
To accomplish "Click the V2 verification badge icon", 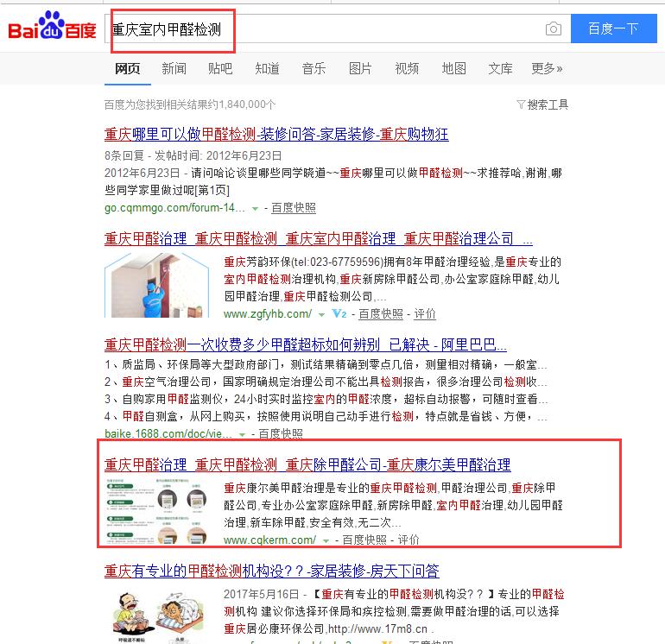I will point(339,314).
